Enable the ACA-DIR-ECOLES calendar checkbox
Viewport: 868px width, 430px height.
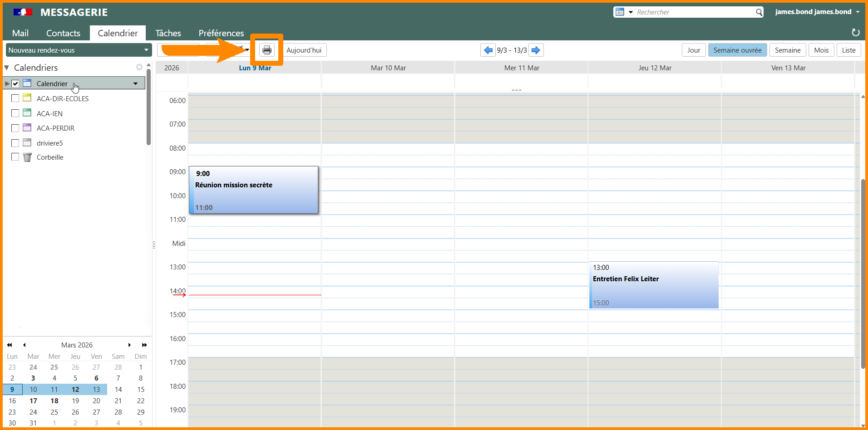15,98
